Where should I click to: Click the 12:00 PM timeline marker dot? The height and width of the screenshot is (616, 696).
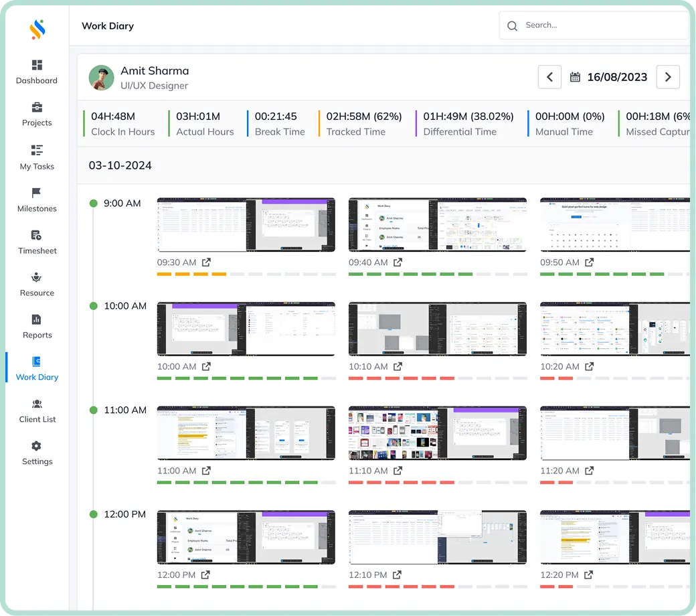click(x=93, y=514)
